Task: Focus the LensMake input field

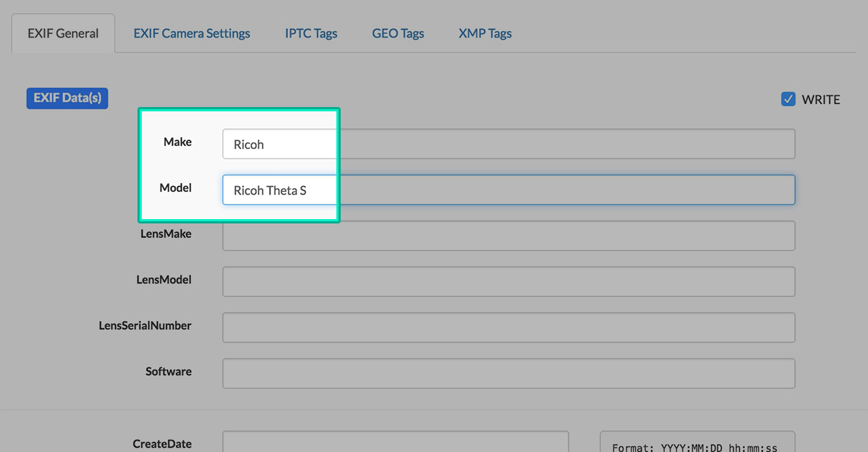Action: point(509,236)
